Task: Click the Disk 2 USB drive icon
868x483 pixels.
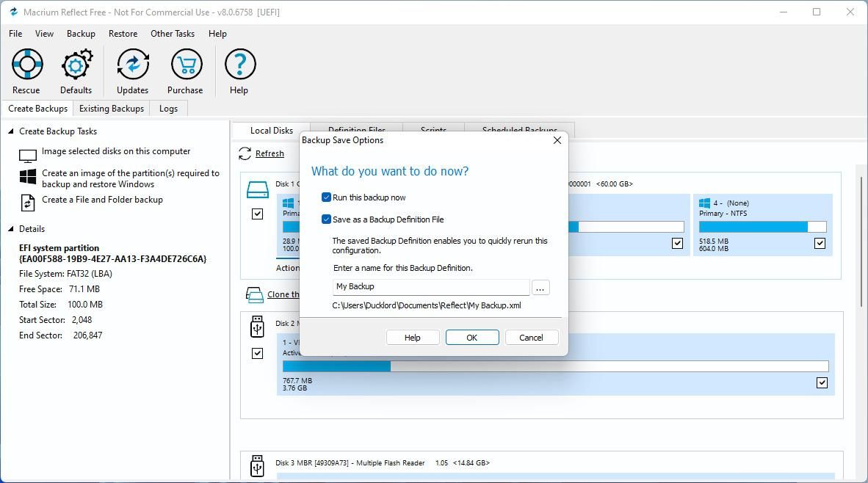Action: pyautogui.click(x=257, y=327)
